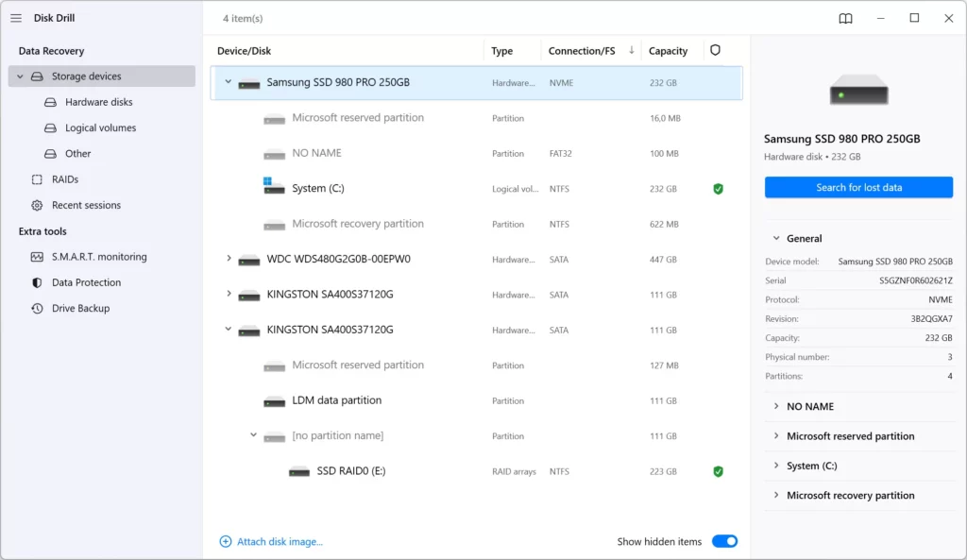967x560 pixels.
Task: Expand the WDC WDS480G2G0B drive
Action: (228, 259)
